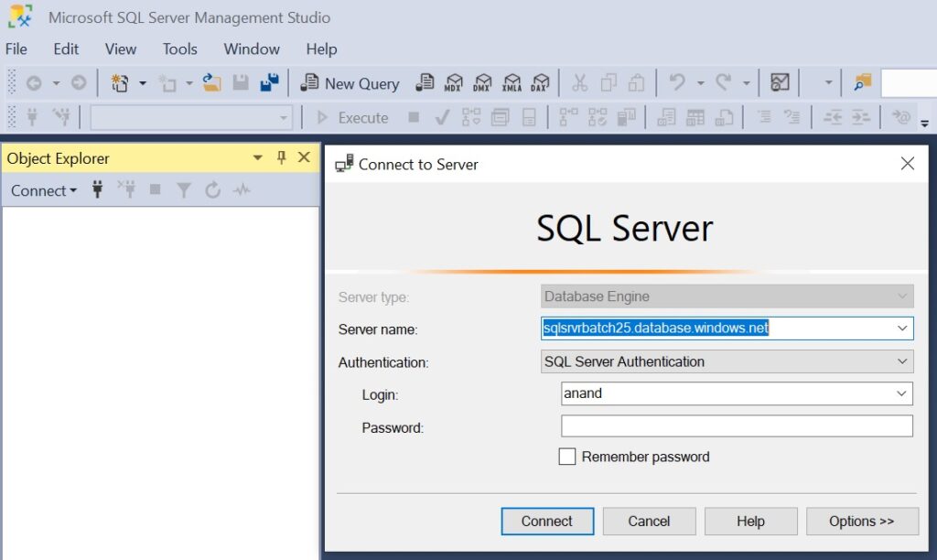This screenshot has height=560, width=937.
Task: Expand the Login dropdown arrow
Action: click(901, 393)
